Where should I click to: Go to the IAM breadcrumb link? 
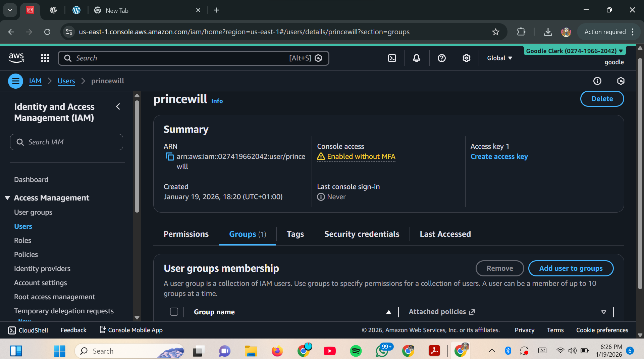(x=35, y=81)
